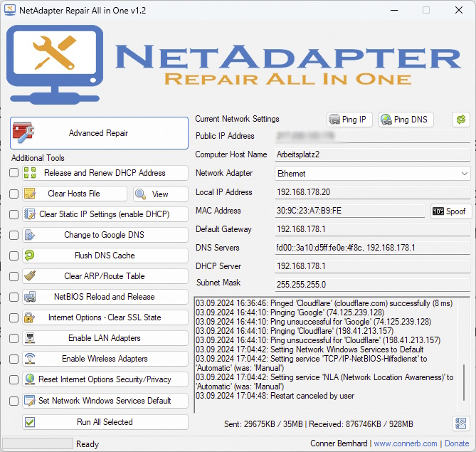Select the Enable LAN Adapters checkbox
The height and width of the screenshot is (452, 476).
pyautogui.click(x=14, y=338)
